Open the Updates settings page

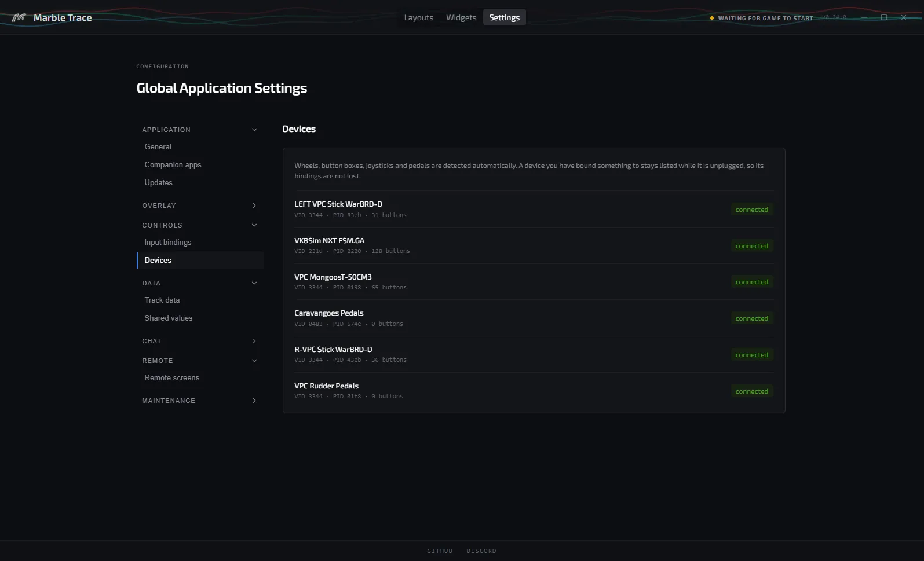(x=200, y=183)
